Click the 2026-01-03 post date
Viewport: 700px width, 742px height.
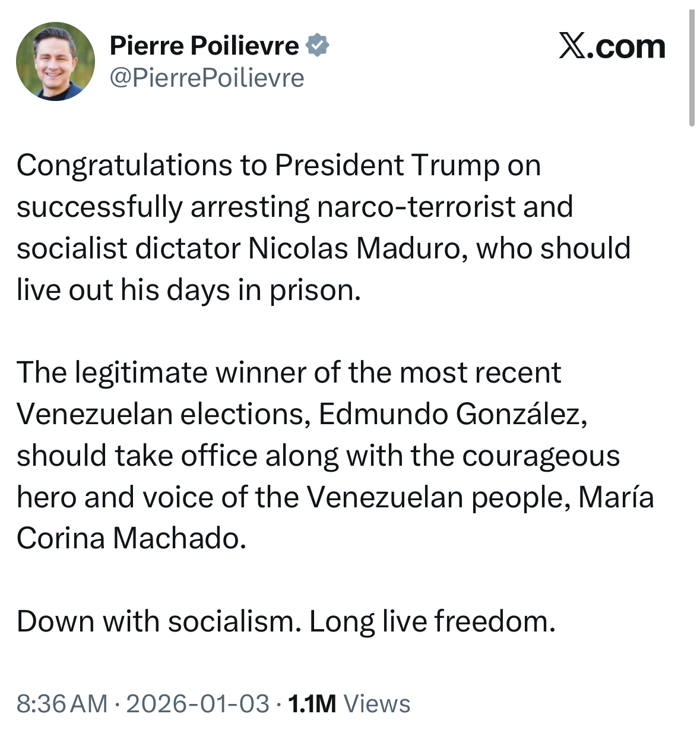[198, 703]
